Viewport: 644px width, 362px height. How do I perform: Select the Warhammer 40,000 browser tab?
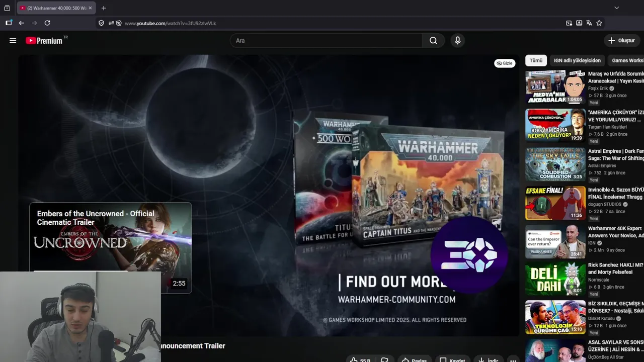tap(55, 8)
